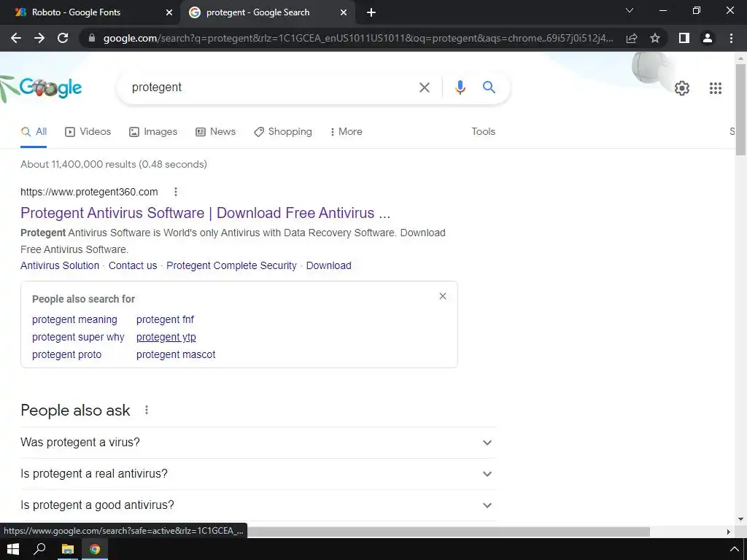Share this page via share icon

[x=632, y=38]
